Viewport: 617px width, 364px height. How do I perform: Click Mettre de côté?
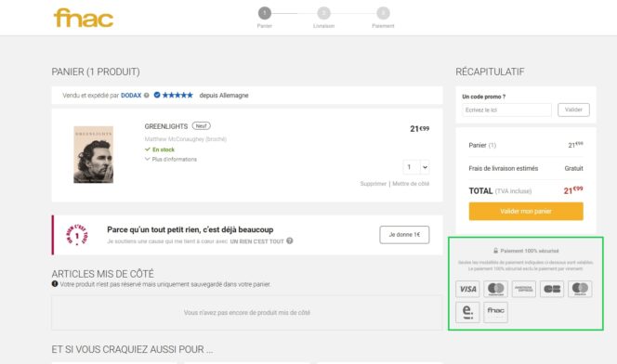tap(411, 184)
